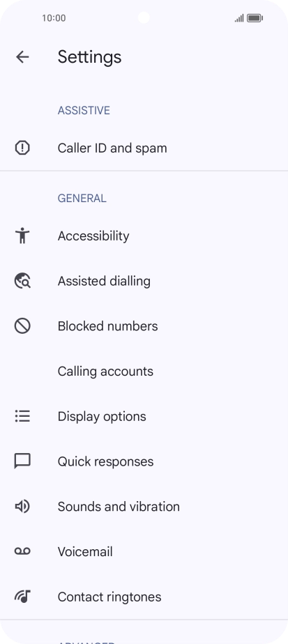Screen dimensions: 288x644
Task: Select Calling accounts
Action: click(144, 371)
